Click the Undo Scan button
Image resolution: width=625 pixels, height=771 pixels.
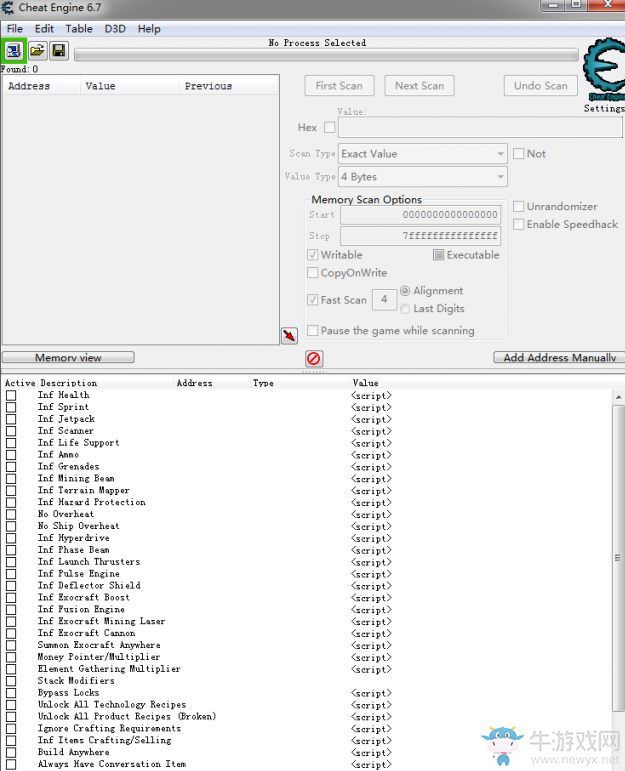pos(540,86)
